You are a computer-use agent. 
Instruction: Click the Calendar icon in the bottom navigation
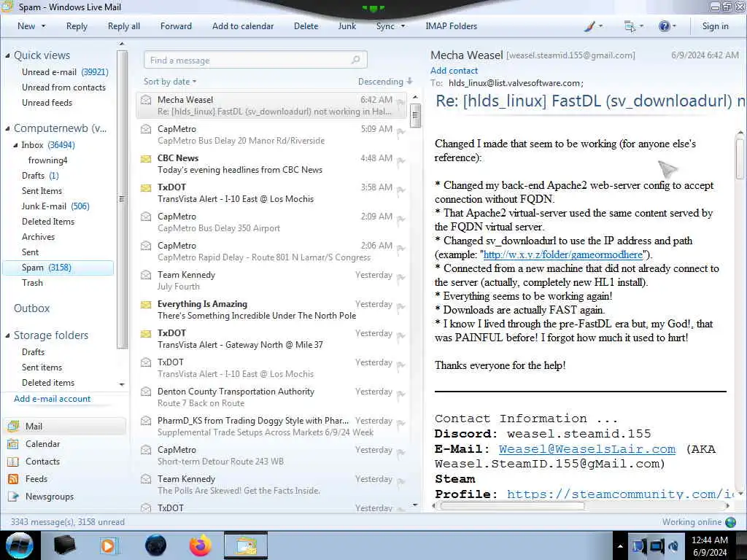tap(13, 444)
